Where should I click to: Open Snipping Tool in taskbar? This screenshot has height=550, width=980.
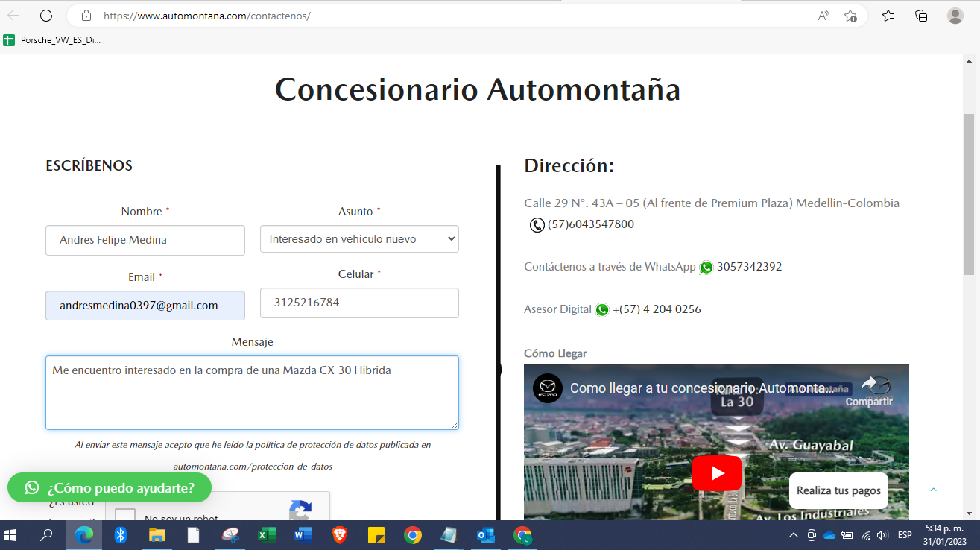coord(230,535)
